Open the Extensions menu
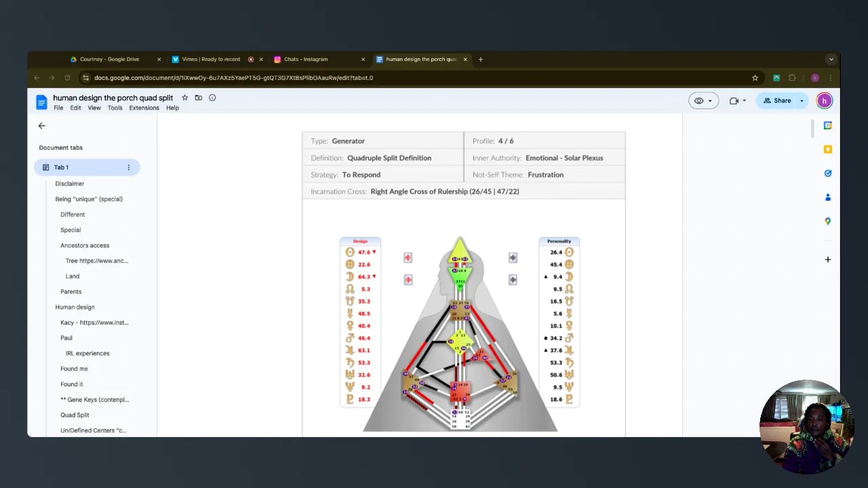Viewport: 868px width, 488px height. click(144, 108)
